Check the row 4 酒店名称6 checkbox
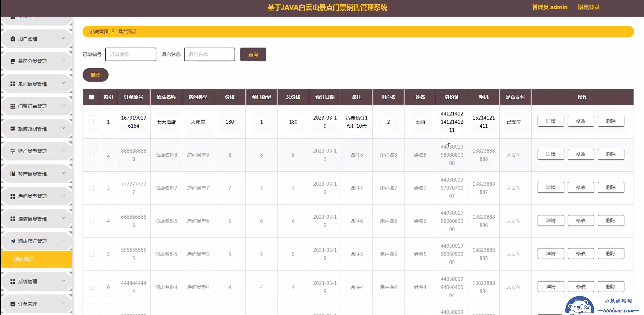Viewport: 644px width, 315px height. tap(91, 221)
